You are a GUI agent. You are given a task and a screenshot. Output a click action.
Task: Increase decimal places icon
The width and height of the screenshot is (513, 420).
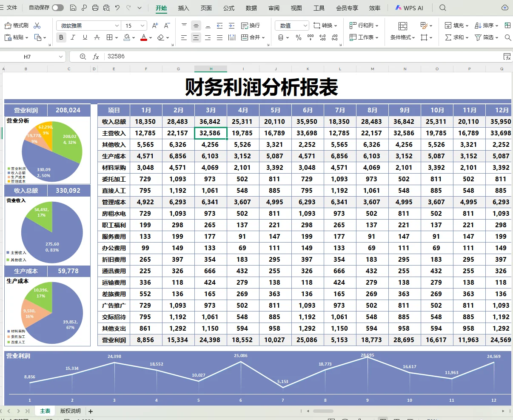coord(322,37)
